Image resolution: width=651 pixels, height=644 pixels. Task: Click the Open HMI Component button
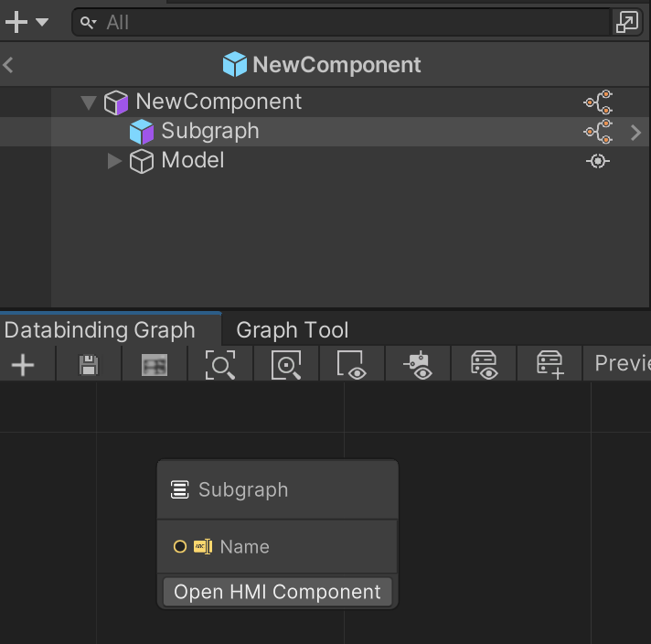click(277, 592)
